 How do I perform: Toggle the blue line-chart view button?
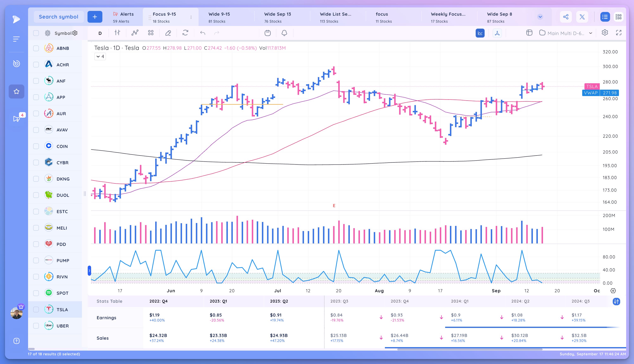tap(480, 33)
